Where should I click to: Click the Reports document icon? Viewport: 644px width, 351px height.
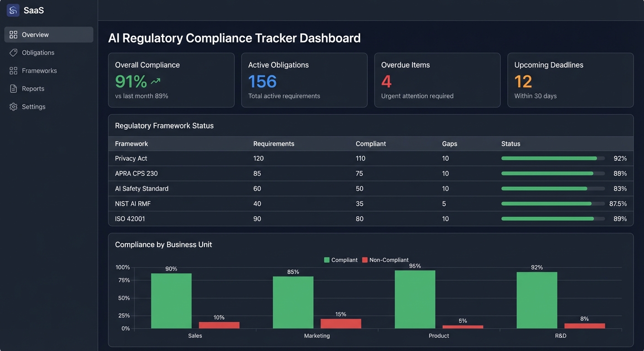(x=13, y=88)
